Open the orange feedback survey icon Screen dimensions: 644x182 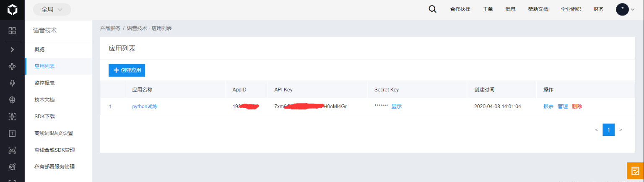(635, 171)
